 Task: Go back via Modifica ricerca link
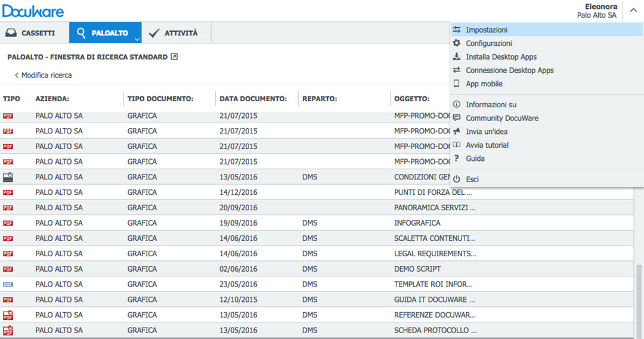coord(43,75)
